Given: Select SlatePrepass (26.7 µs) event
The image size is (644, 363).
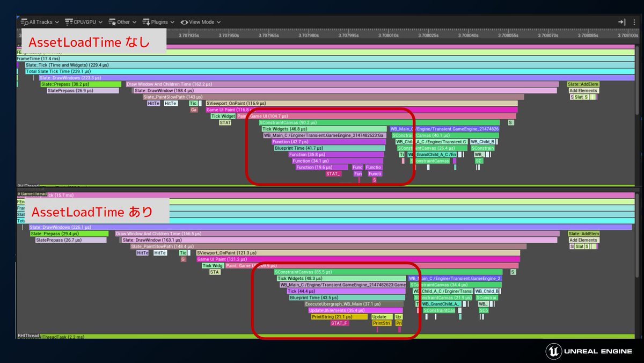Looking at the screenshot, I should tap(71, 240).
